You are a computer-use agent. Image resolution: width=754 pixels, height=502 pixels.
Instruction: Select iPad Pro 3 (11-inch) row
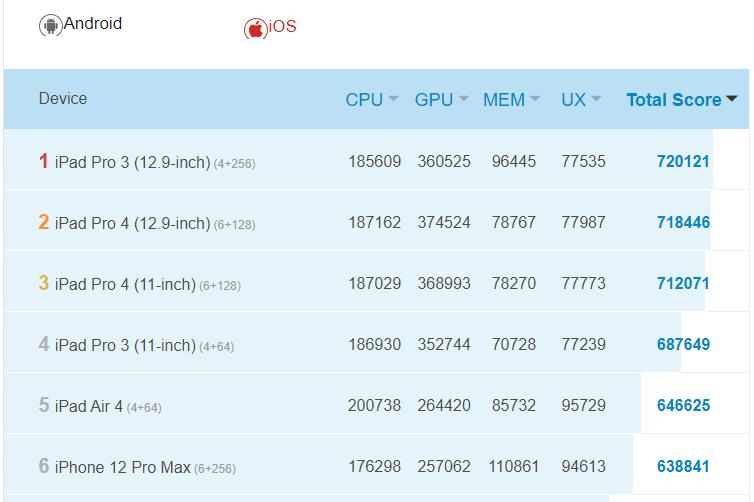click(x=125, y=345)
